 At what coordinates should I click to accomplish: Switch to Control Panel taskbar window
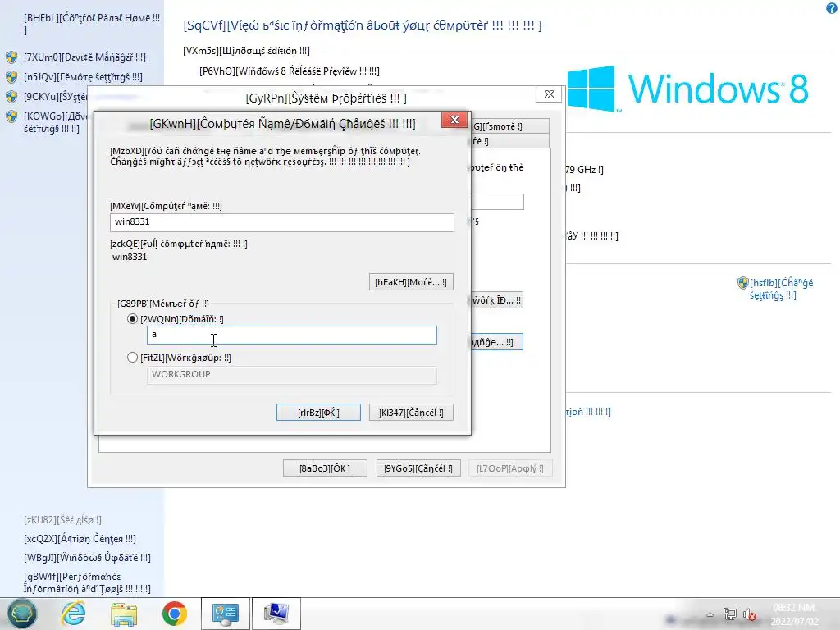[x=226, y=614]
